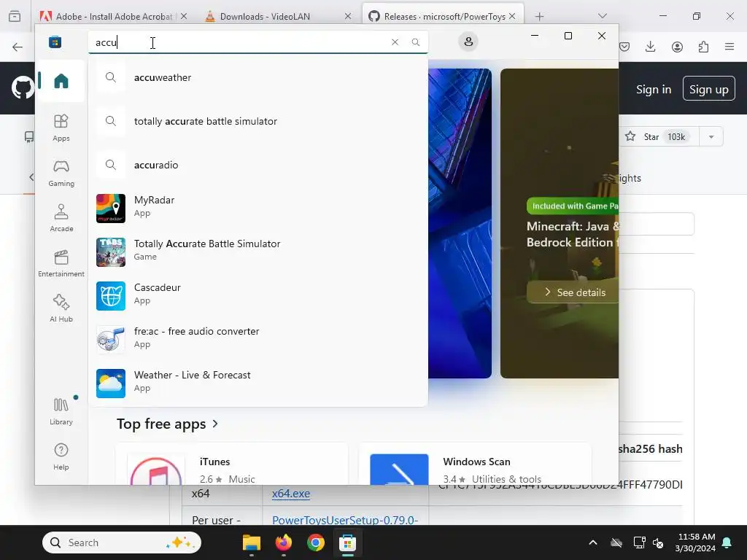
Task: Click the PowerToysUserSetup-0.79.0 link
Action: (x=345, y=519)
